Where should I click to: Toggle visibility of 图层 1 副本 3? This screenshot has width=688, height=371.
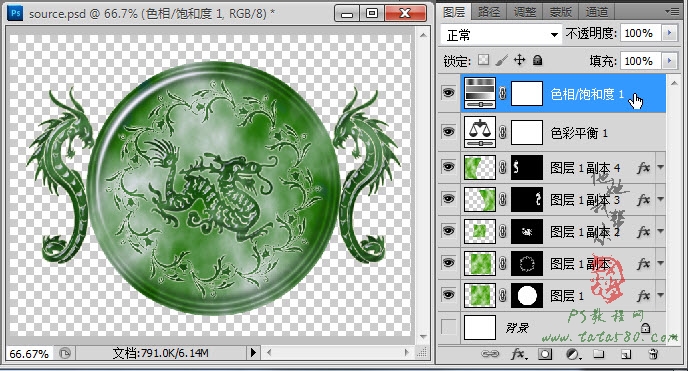pos(448,199)
